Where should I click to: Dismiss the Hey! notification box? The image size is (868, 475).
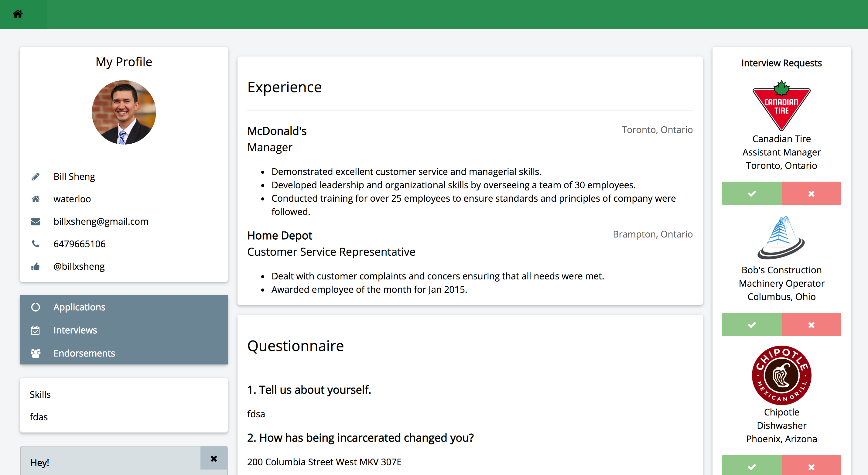coord(214,459)
